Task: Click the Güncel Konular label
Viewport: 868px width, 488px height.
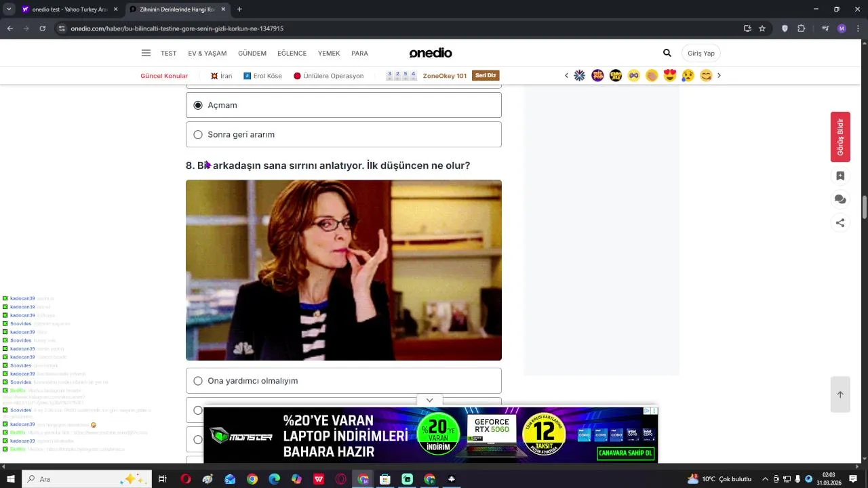Action: tap(164, 76)
